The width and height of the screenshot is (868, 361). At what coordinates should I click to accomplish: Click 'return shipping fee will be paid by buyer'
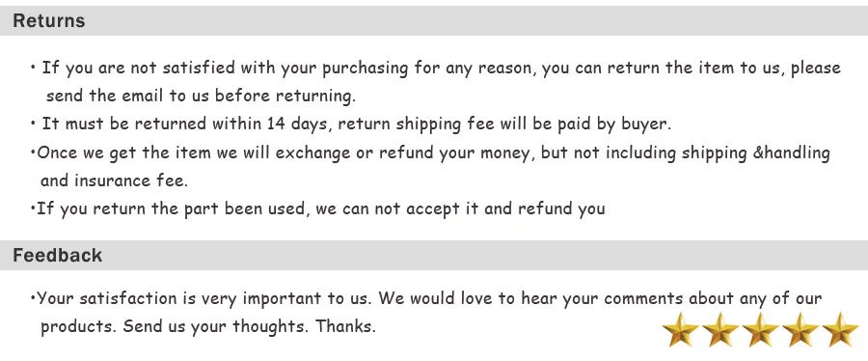(504, 124)
